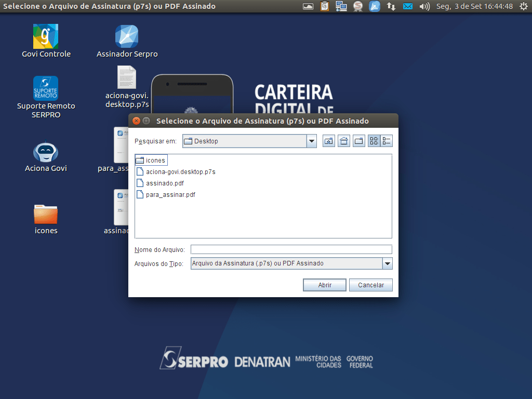
Task: Select para_assinar.pdf in the file list
Action: click(x=166, y=195)
